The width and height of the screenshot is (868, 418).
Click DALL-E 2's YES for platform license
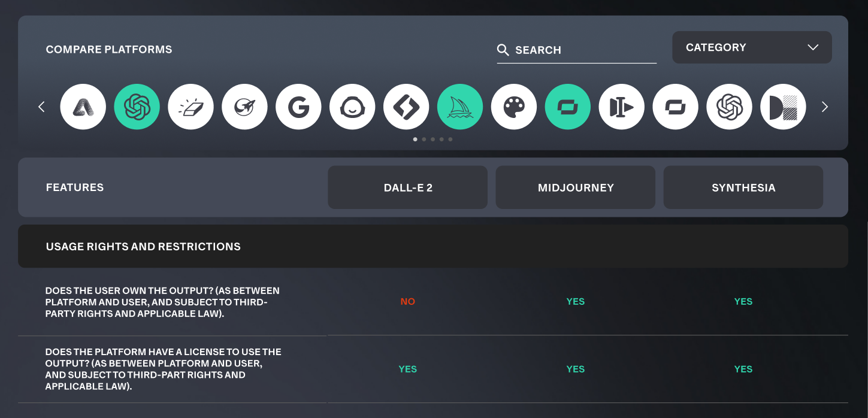[408, 369]
